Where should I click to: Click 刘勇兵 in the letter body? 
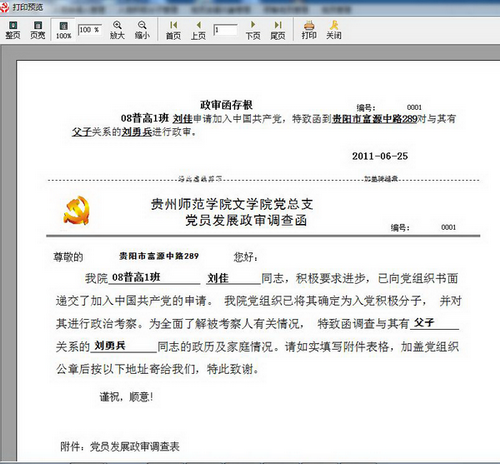(x=110, y=346)
